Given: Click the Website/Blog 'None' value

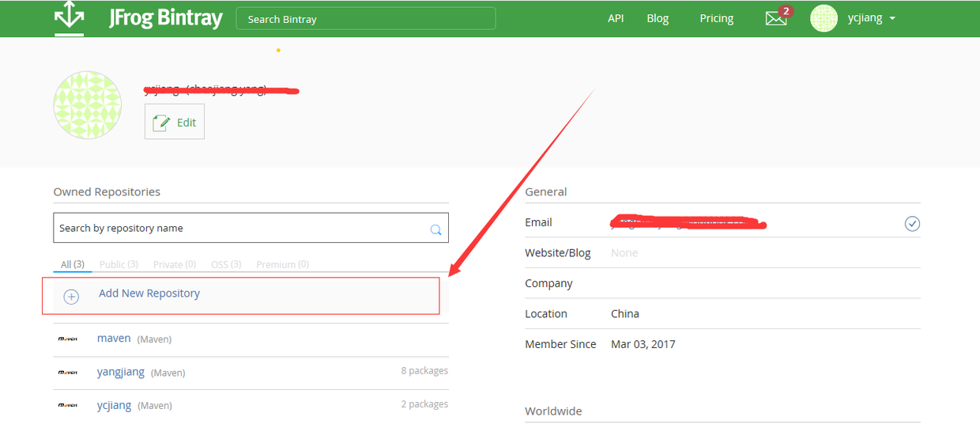Looking at the screenshot, I should click(624, 253).
